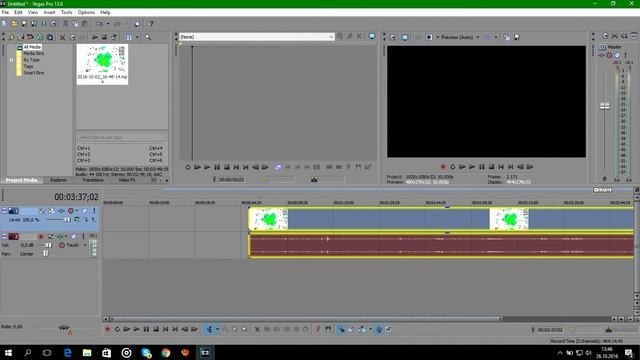Switch to the Video FX tab
Image resolution: width=640 pixels, height=360 pixels.
[x=127, y=180]
